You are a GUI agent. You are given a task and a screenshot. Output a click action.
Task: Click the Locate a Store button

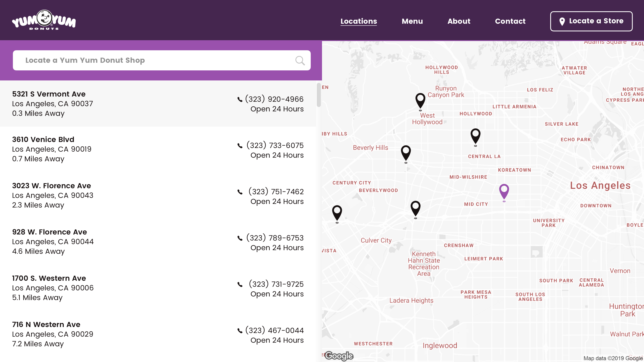(x=591, y=21)
